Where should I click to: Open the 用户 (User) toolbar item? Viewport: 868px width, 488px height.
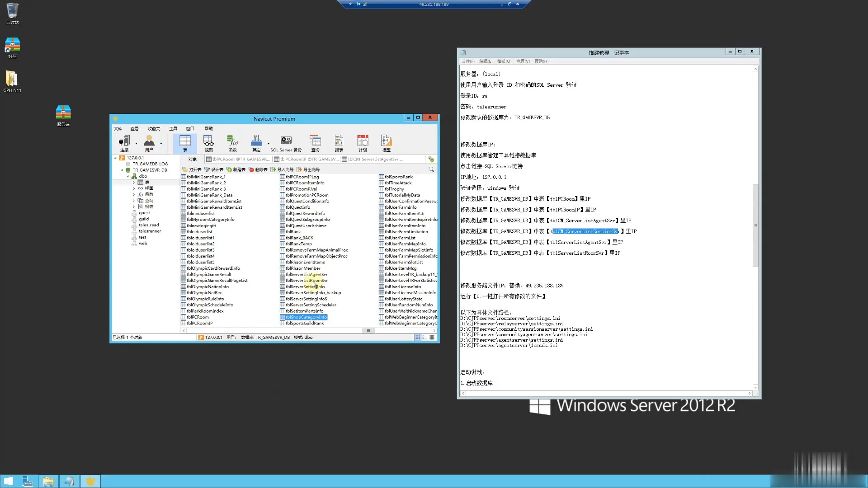click(149, 143)
